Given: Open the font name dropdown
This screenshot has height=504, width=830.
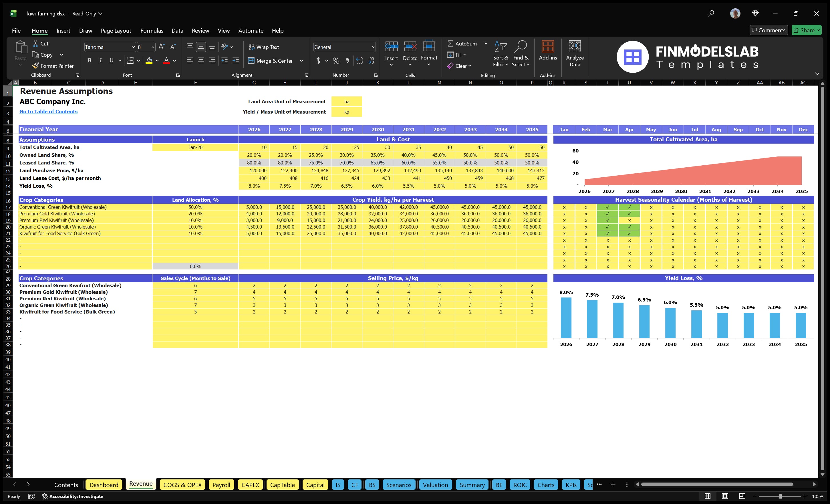Looking at the screenshot, I should click(x=133, y=47).
